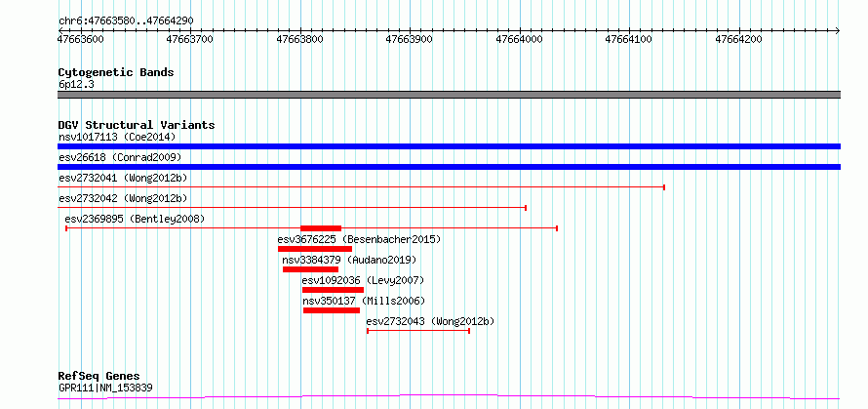This screenshot has width=868, height=409.
Task: Open variant label esv2732041 (Wong2012b)
Action: click(123, 178)
